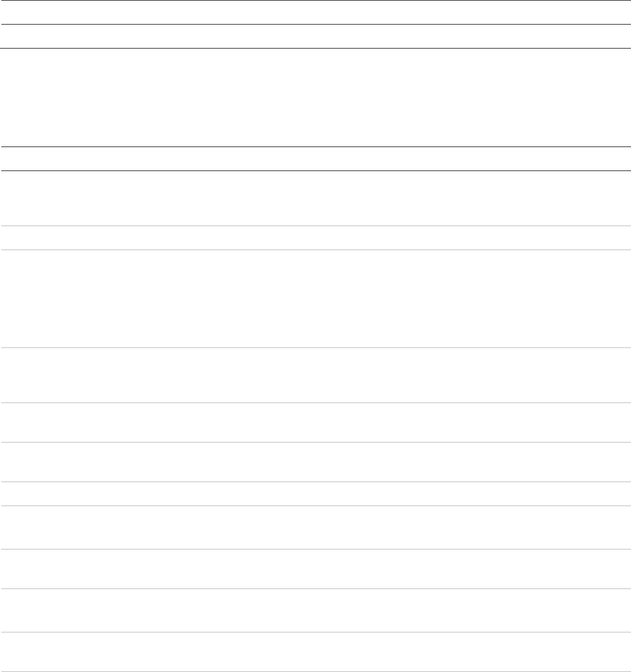
Task: Select the row above the narrow lower gray band
Action: 315,462
